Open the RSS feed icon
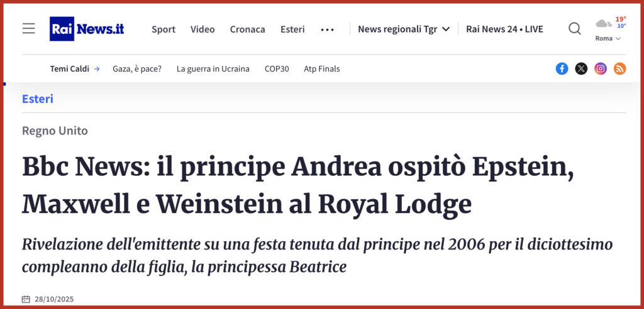The image size is (644, 309). tap(619, 68)
